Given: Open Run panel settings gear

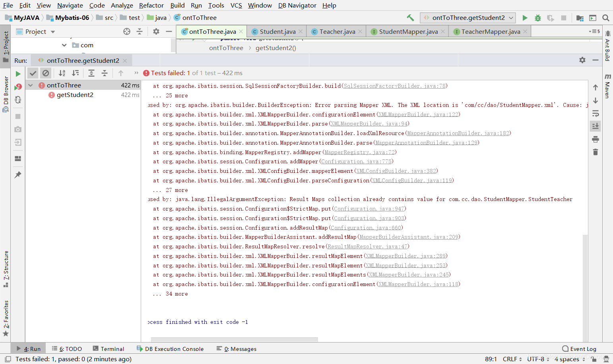Looking at the screenshot, I should (x=582, y=60).
